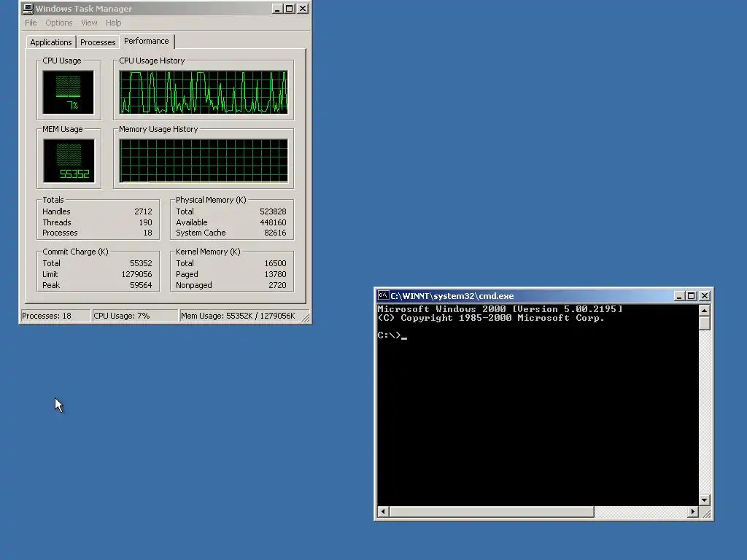Viewport: 747px width, 560px height.
Task: Click the Copyright 1985-2000 Microsoft Corp. line
Action: (x=491, y=318)
